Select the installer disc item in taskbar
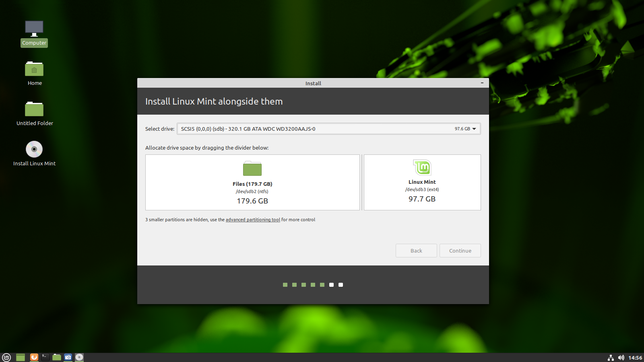The height and width of the screenshot is (362, 644). tap(79, 357)
